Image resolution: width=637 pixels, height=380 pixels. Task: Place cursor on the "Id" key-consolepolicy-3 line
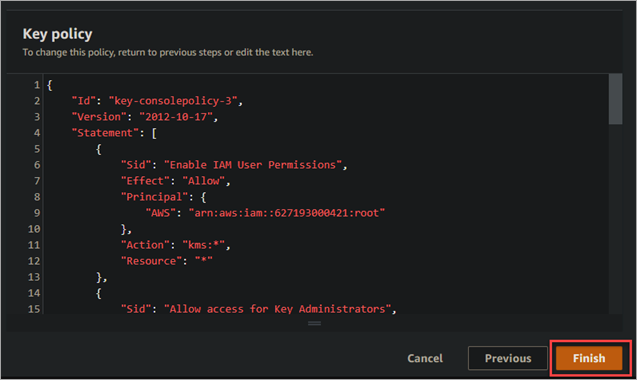coord(157,101)
